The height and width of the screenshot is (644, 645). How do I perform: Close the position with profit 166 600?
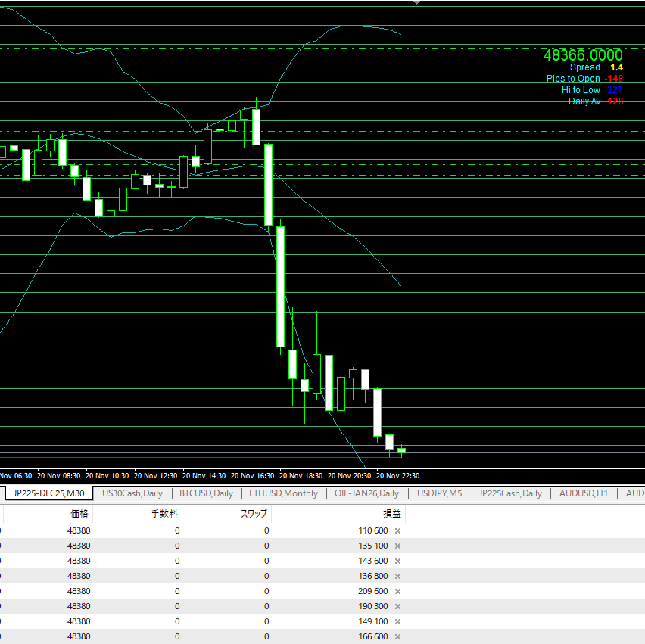[x=397, y=636]
